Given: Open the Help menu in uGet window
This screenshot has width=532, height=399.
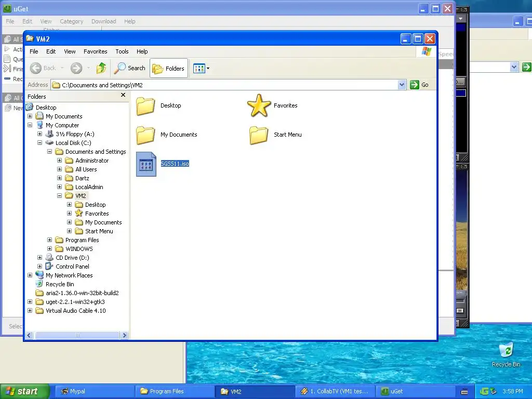Looking at the screenshot, I should coord(129,21).
